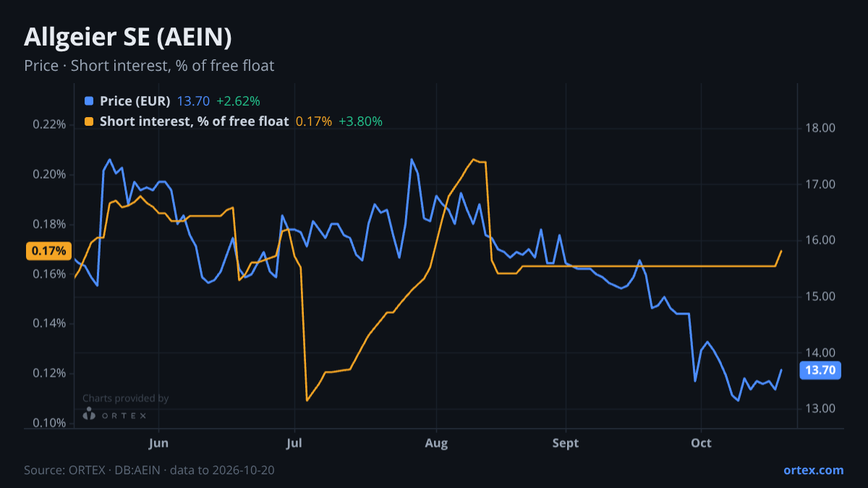The height and width of the screenshot is (488, 868).
Task: Select the Price (EUR) legend label
Action: [135, 101]
